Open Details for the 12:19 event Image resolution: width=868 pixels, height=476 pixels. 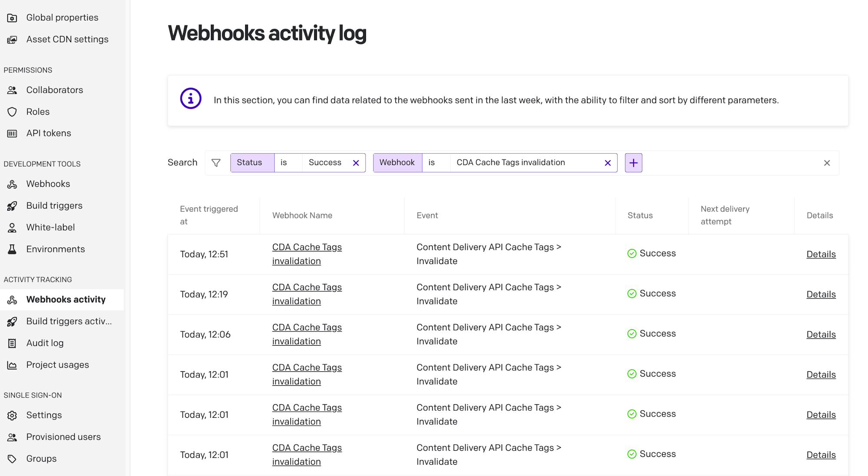[821, 294]
